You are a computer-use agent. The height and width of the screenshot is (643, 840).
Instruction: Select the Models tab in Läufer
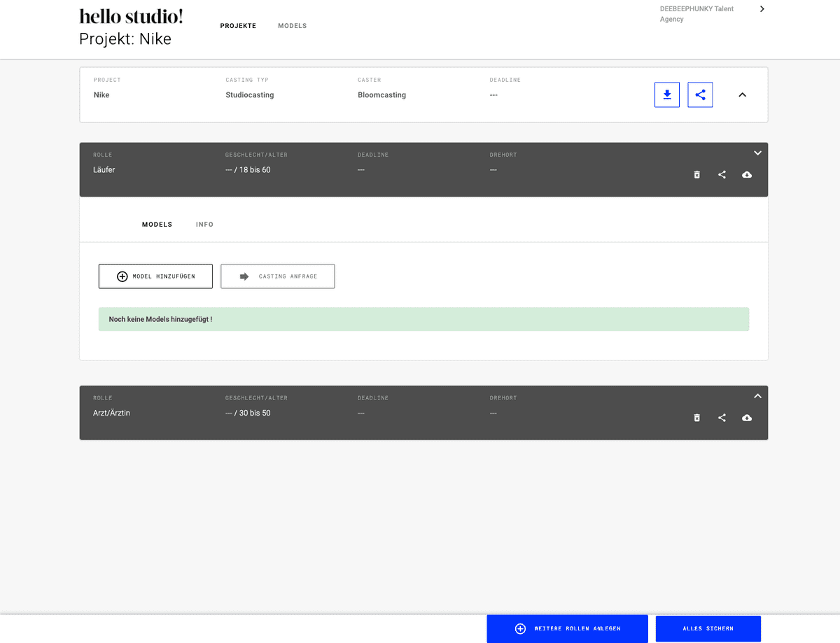point(157,225)
